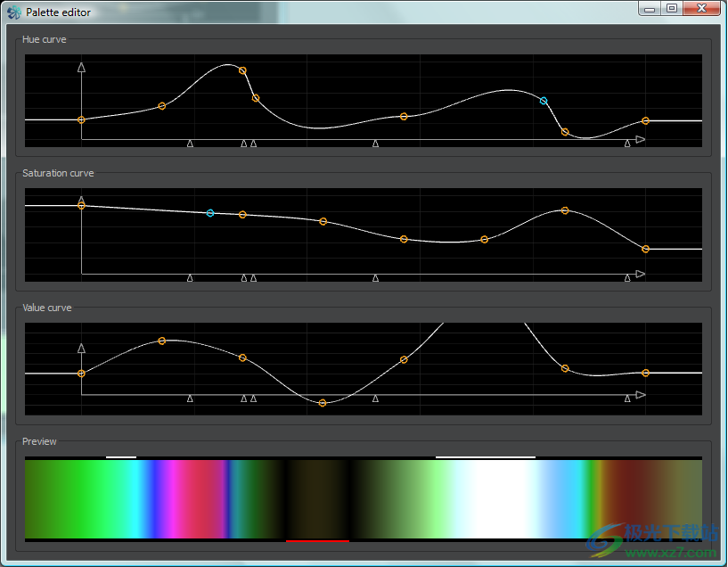Click the leftmost triangle marker on the Hue curve axis
The height and width of the screenshot is (567, 728).
coord(190,144)
